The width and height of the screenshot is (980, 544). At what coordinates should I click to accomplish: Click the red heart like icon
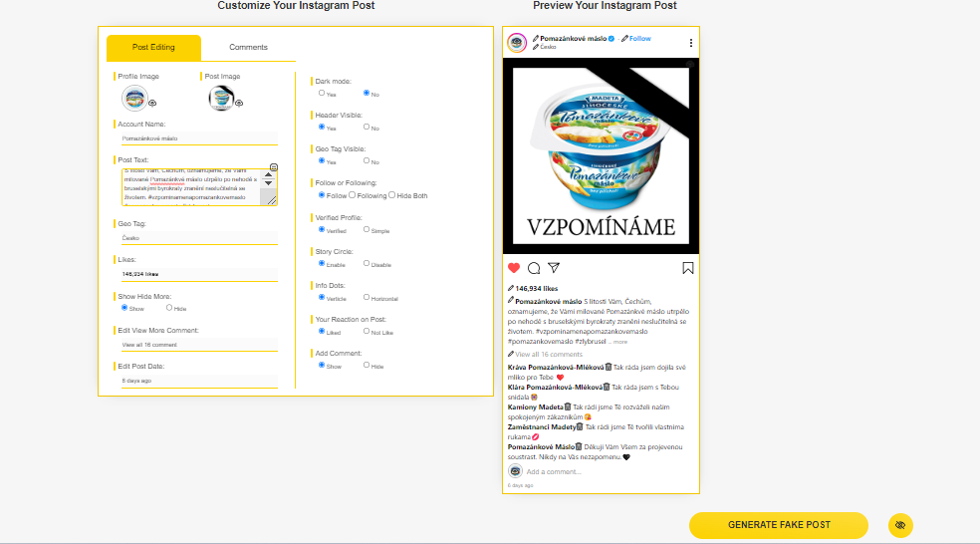pyautogui.click(x=514, y=268)
